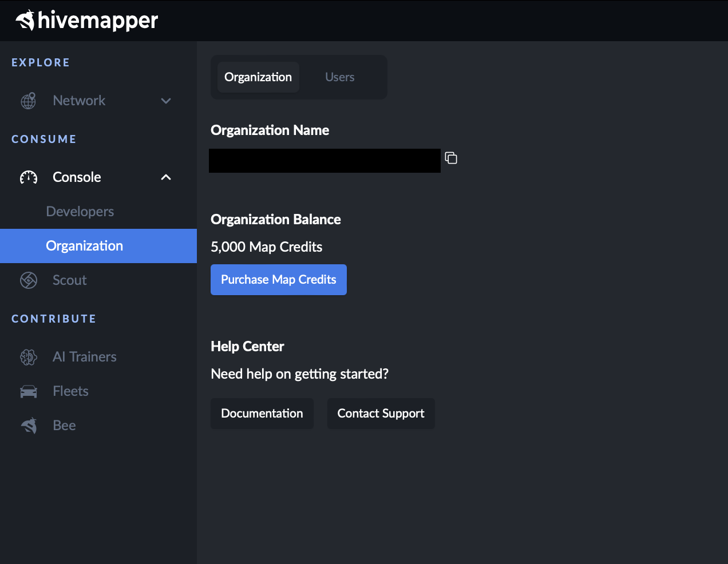This screenshot has height=564, width=728.
Task: Click the Fleets car icon
Action: coord(29,391)
